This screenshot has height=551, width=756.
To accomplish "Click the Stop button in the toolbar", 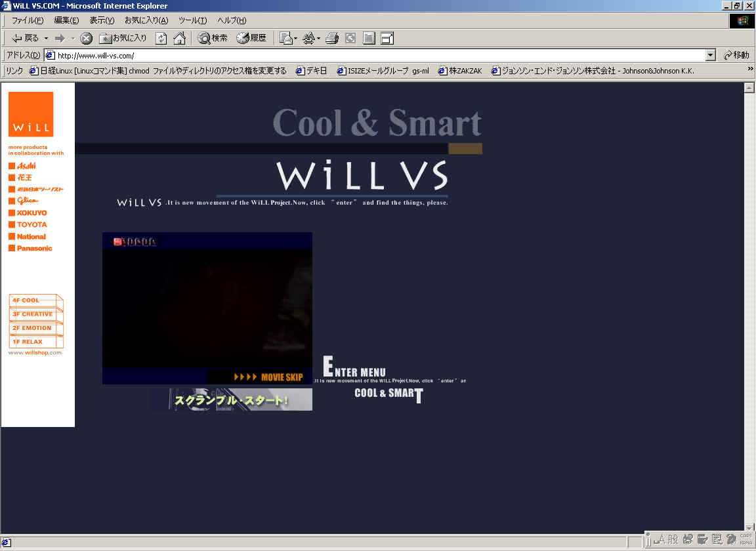I will 86,39.
